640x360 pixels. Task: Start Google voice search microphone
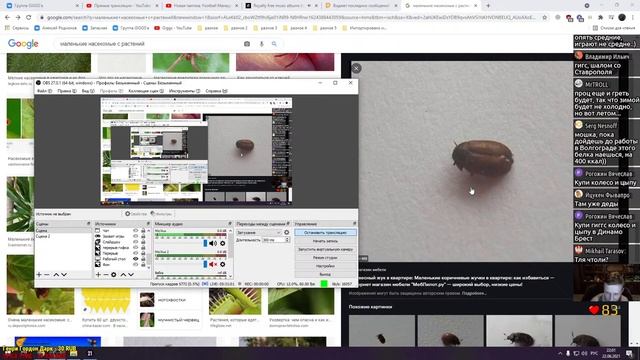click(x=262, y=44)
